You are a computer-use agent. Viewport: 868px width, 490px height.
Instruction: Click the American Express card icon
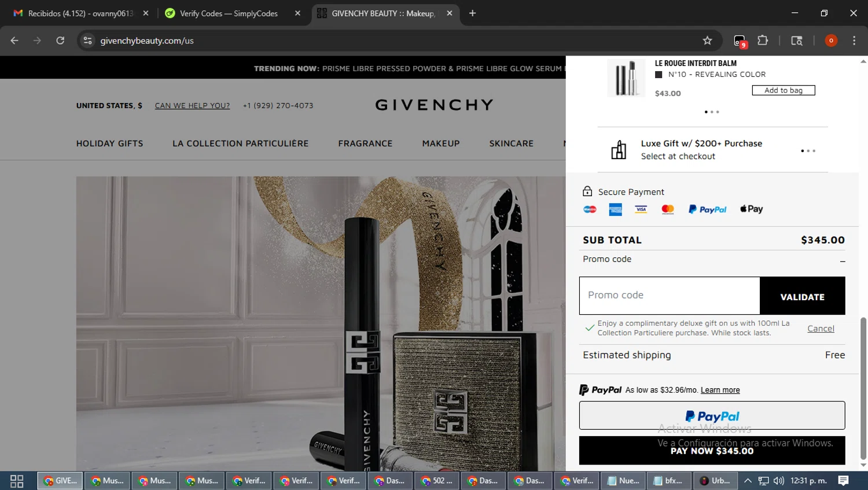click(x=616, y=209)
